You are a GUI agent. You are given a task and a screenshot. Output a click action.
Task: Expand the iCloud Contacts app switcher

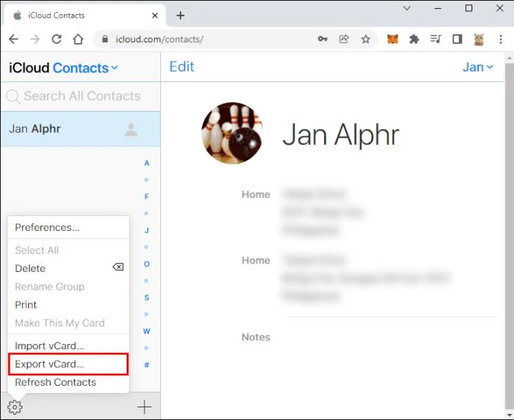pos(115,68)
